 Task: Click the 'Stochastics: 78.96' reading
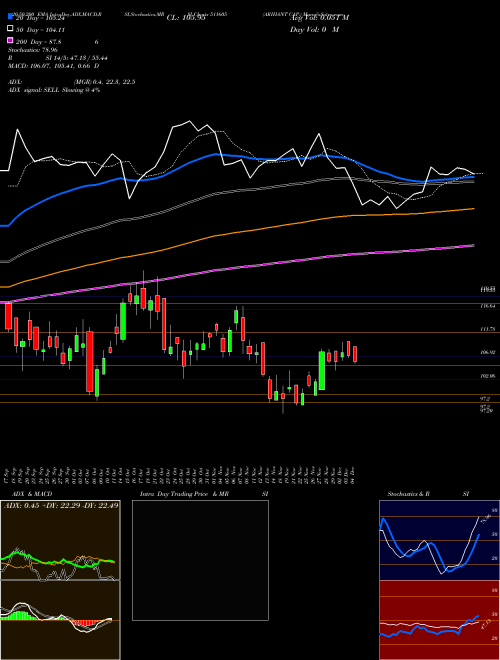pyautogui.click(x=32, y=50)
